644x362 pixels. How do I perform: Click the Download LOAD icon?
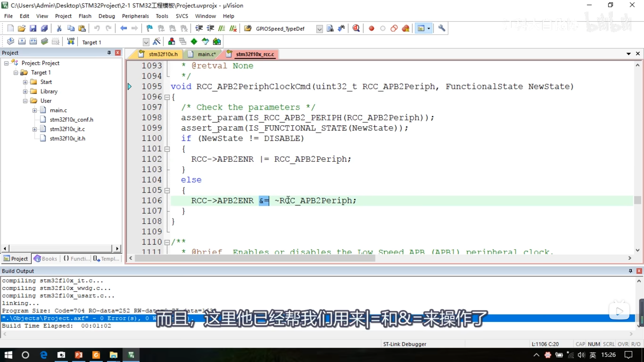coord(71,41)
